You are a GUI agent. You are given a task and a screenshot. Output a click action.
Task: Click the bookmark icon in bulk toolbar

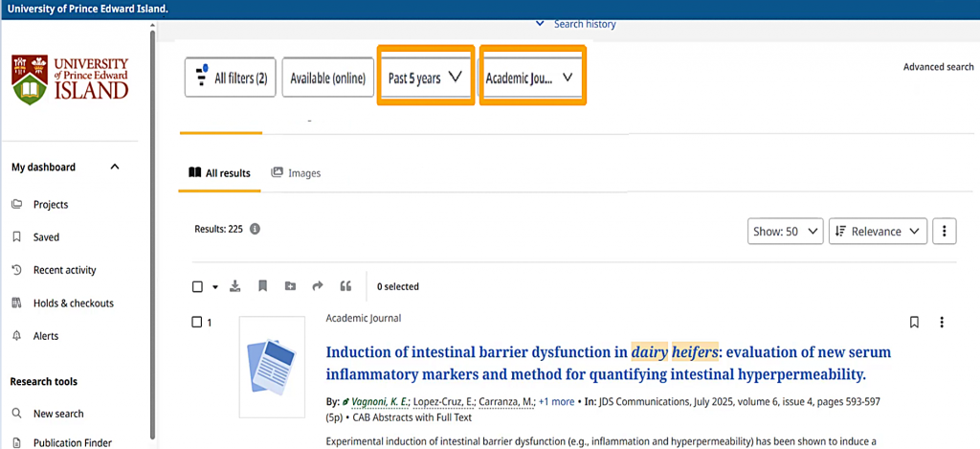(x=263, y=286)
